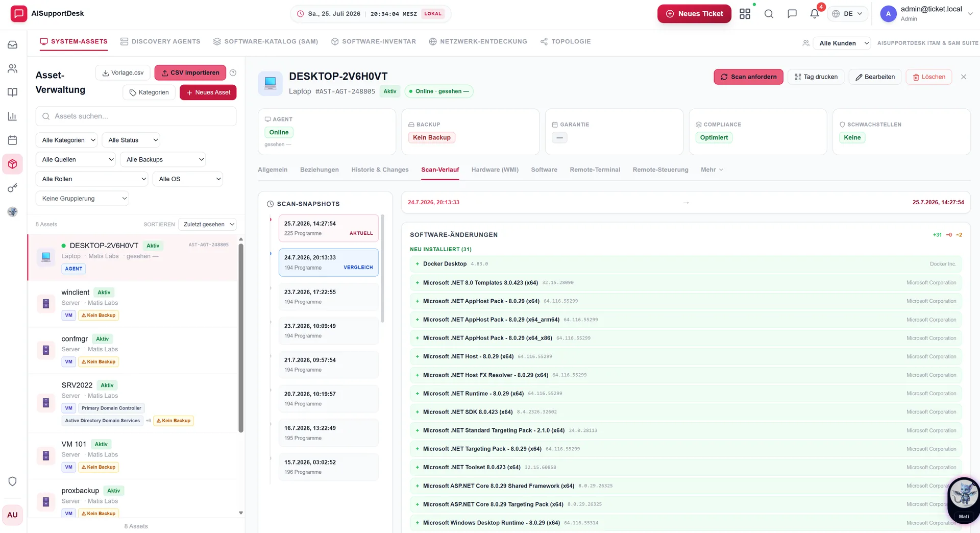Switch to Software-Inventar tab

374,41
